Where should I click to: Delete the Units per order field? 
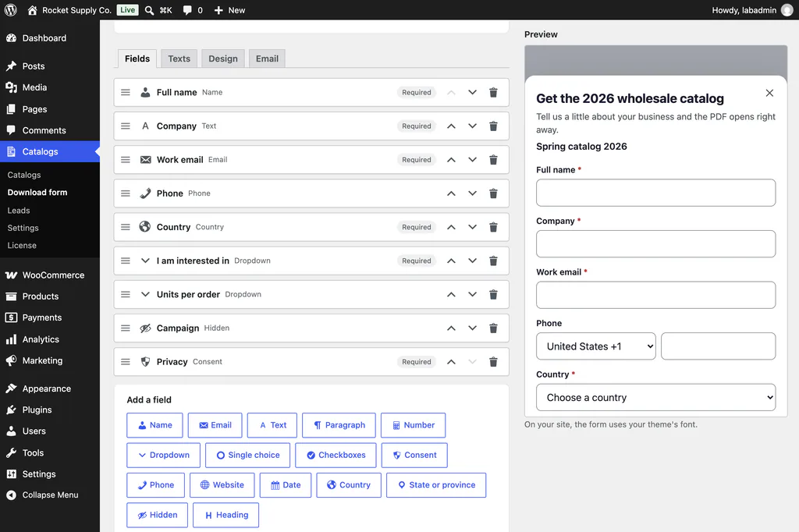point(493,294)
